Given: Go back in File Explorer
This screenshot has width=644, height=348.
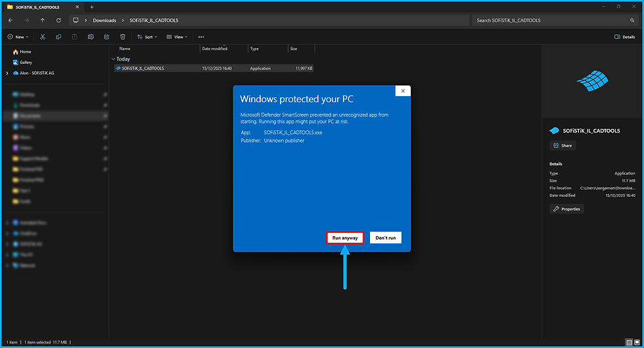Looking at the screenshot, I should (x=11, y=20).
